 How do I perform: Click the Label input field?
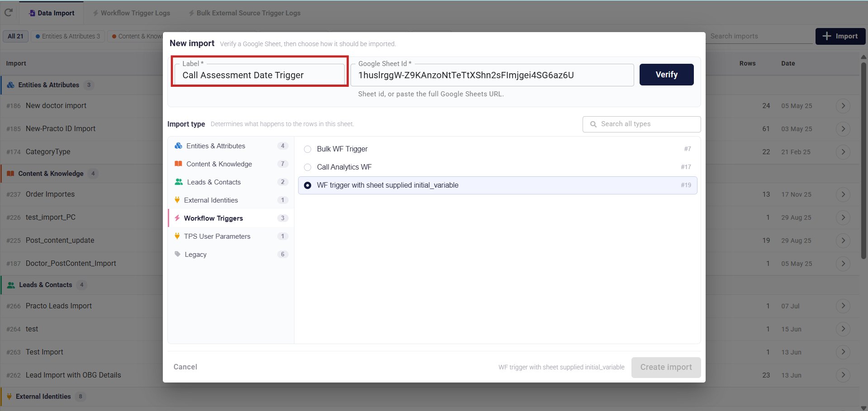coord(260,75)
